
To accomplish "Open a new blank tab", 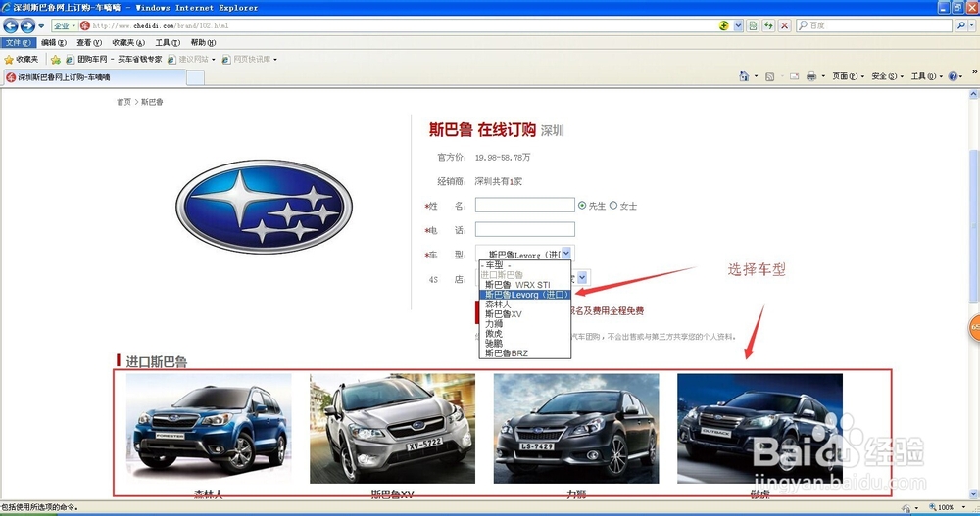I will click(x=195, y=77).
